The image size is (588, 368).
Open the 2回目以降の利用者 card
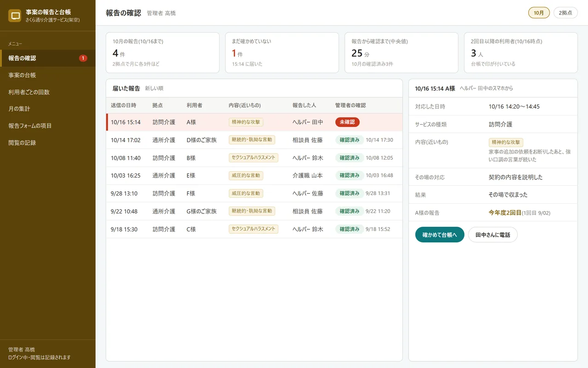coord(521,52)
